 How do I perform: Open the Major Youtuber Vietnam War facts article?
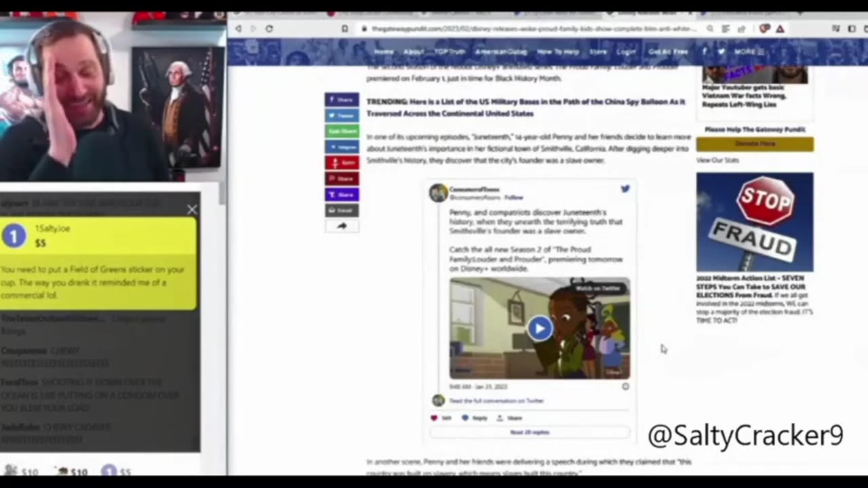tap(744, 96)
